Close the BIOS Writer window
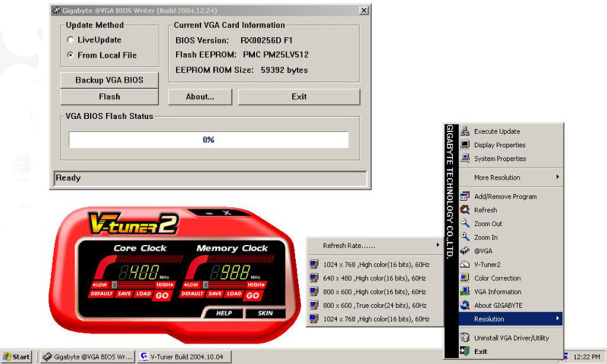 click(x=364, y=10)
